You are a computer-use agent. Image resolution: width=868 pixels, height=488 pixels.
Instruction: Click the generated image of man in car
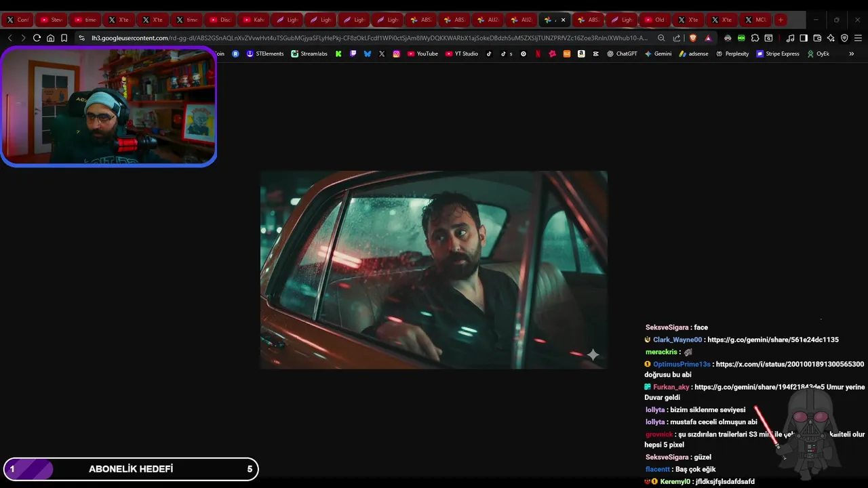(x=434, y=270)
